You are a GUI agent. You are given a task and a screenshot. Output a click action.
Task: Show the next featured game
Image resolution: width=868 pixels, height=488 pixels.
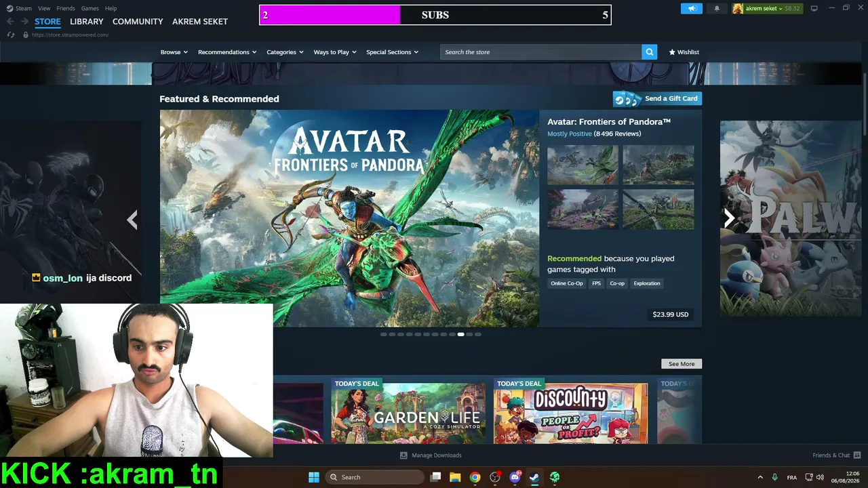coord(729,218)
